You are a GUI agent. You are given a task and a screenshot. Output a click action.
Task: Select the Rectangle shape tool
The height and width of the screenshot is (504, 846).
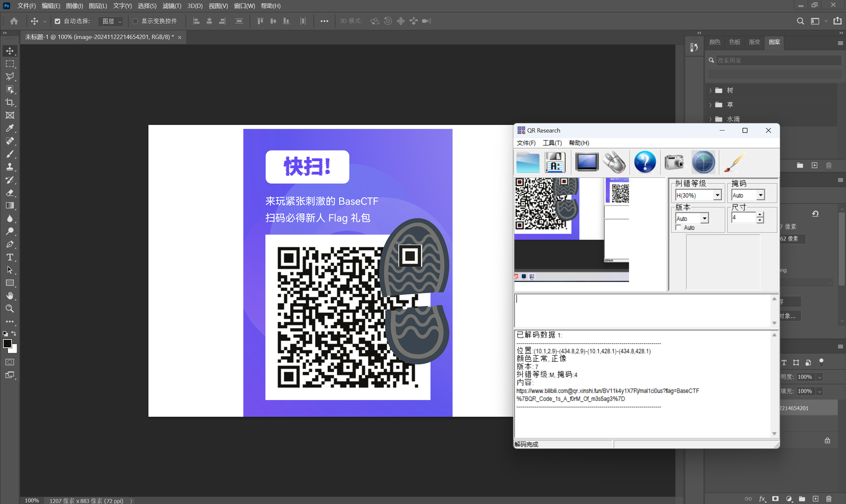[10, 283]
